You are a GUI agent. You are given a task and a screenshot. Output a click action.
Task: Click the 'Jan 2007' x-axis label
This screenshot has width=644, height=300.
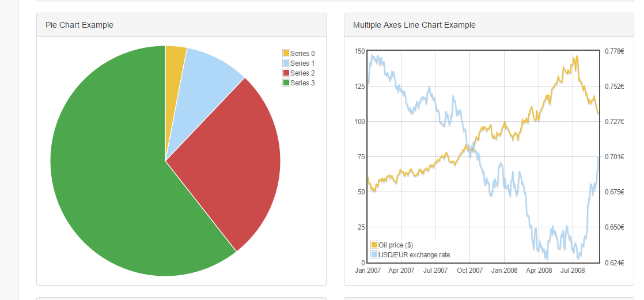tap(368, 271)
